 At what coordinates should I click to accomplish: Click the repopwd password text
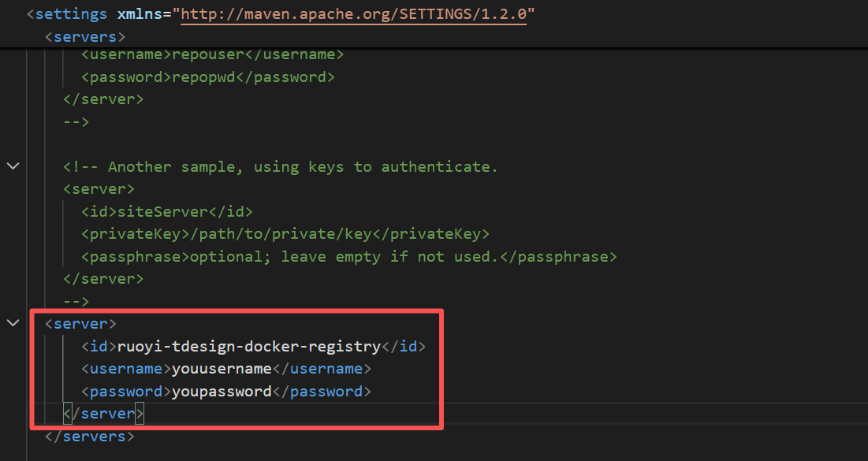(203, 77)
